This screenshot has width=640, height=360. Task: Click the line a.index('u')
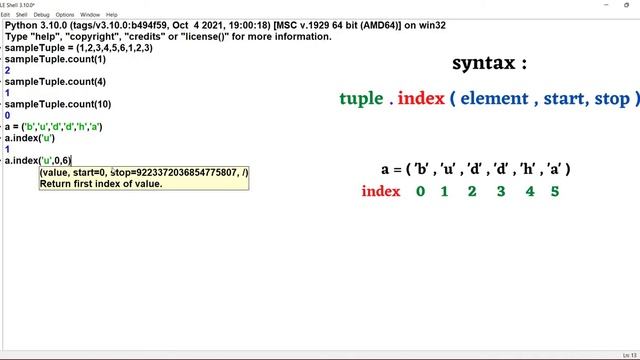click(x=30, y=138)
